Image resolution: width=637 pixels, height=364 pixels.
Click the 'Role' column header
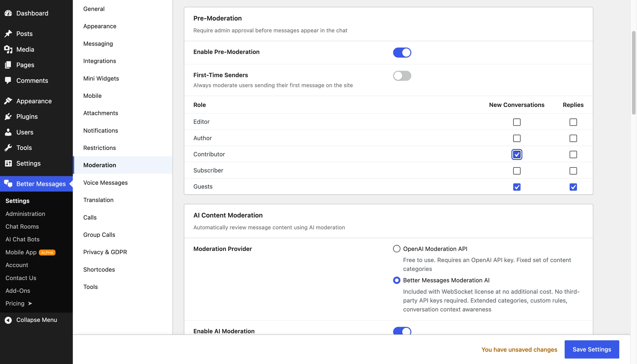200,105
